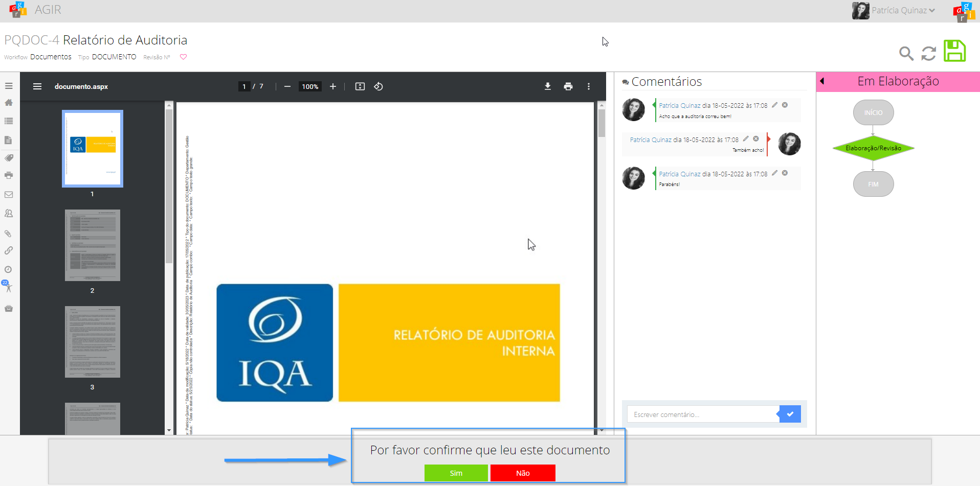Open PDF viewer more actions menu
This screenshot has height=486, width=980.
pos(589,86)
